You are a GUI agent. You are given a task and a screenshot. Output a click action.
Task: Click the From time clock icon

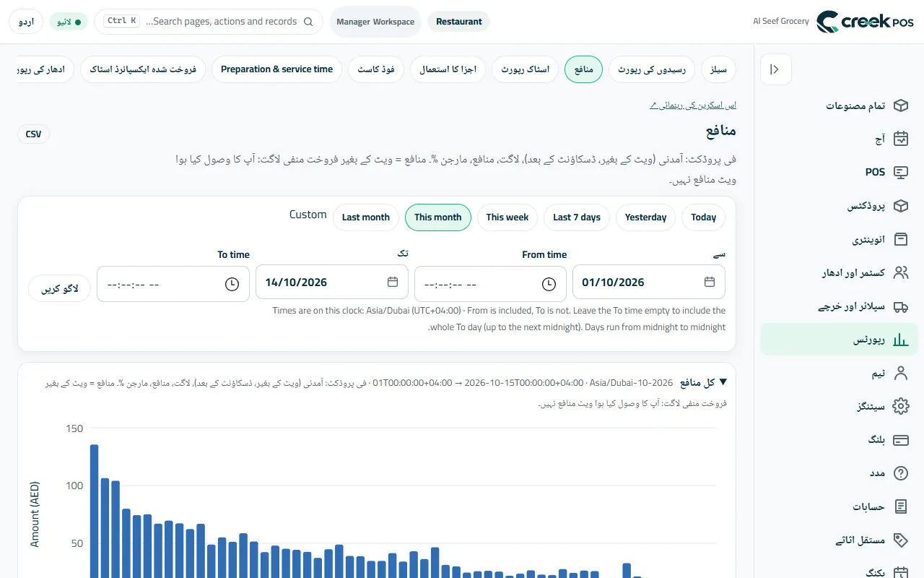coord(549,284)
